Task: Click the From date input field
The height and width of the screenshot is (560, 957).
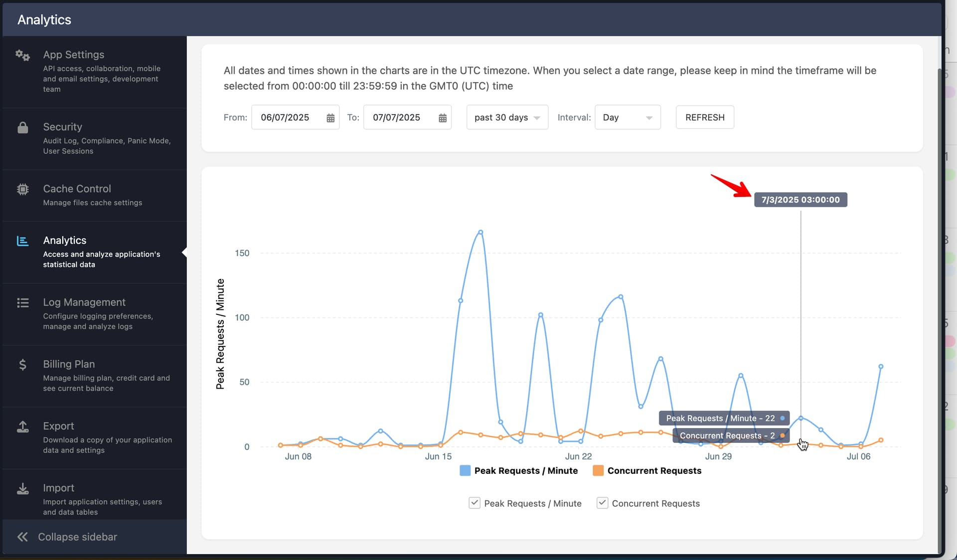Action: tap(287, 118)
